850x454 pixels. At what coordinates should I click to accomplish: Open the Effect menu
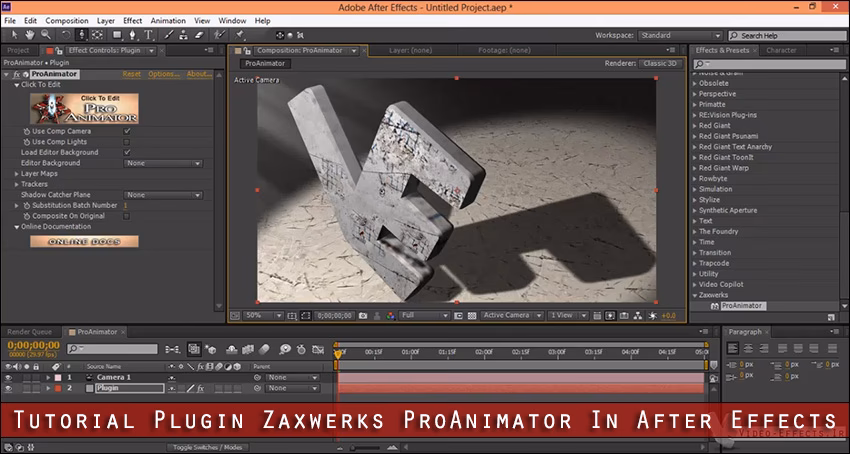132,21
